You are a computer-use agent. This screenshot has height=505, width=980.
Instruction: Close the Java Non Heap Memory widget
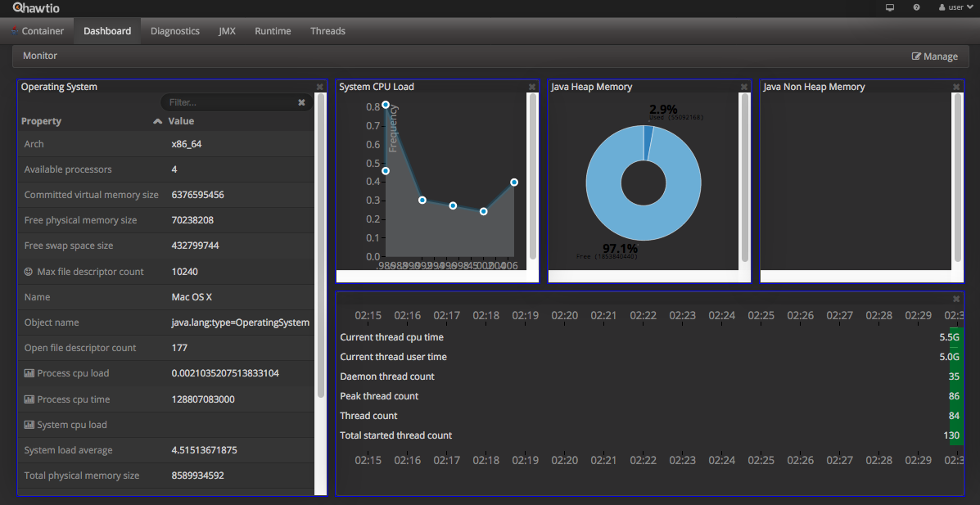(x=956, y=87)
